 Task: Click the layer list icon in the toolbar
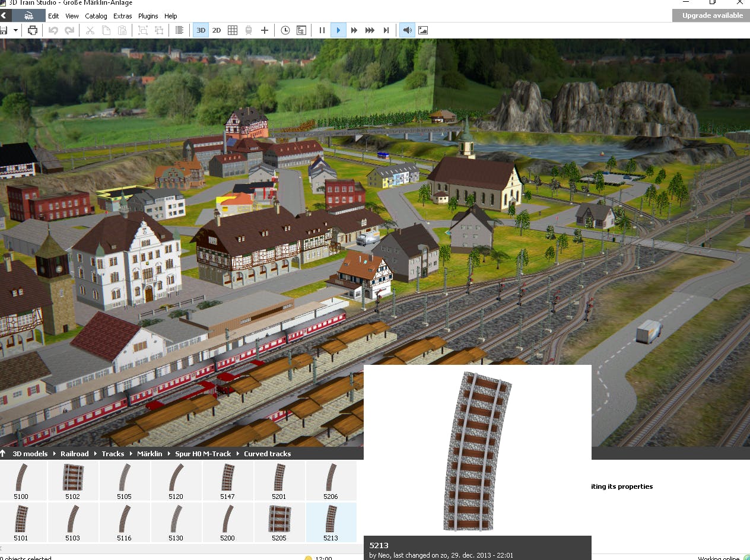click(179, 30)
